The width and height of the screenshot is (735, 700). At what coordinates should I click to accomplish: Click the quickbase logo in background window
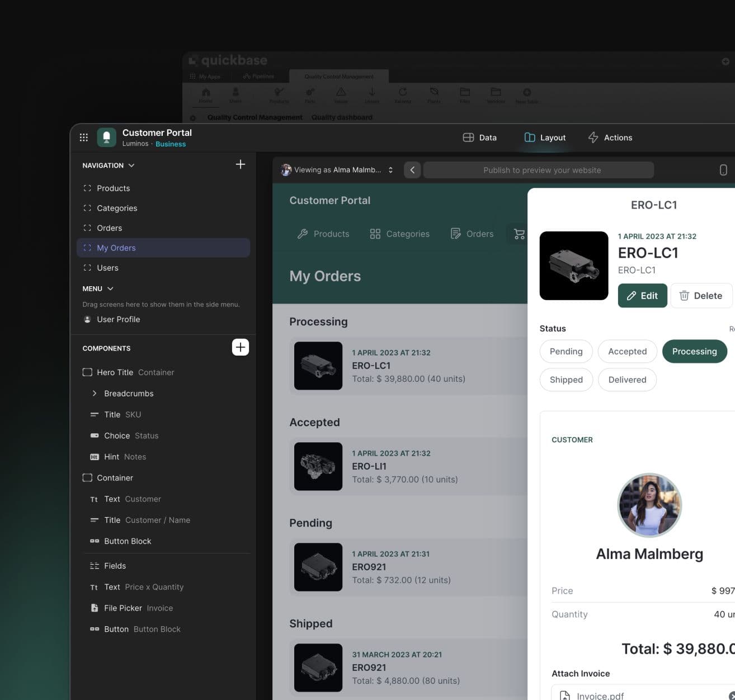(x=228, y=60)
